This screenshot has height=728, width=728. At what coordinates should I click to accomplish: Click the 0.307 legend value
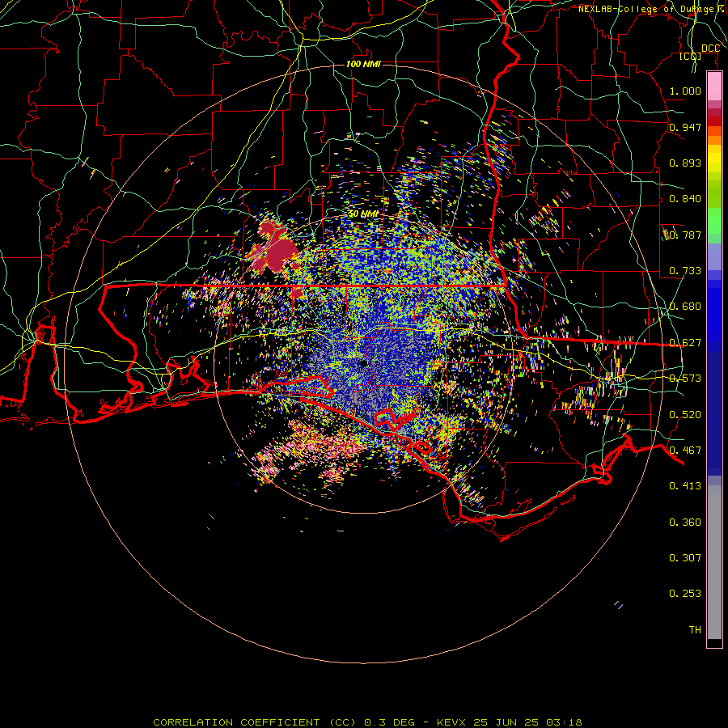point(685,558)
